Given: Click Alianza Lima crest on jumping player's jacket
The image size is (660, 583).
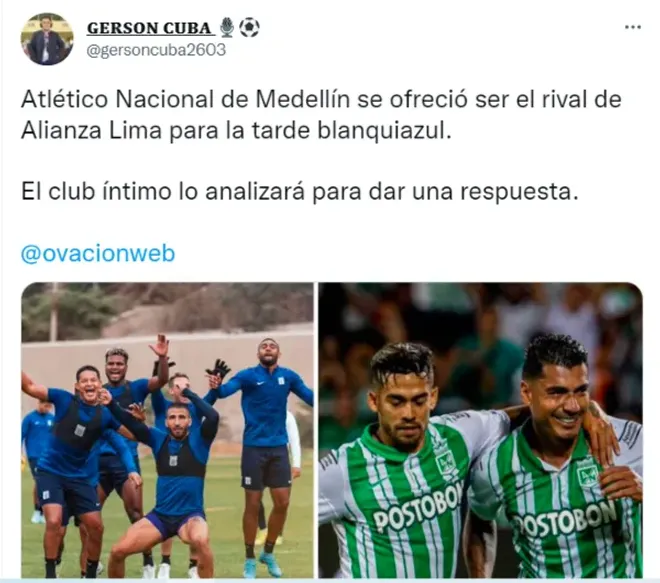Looking at the screenshot, I should (x=281, y=381).
